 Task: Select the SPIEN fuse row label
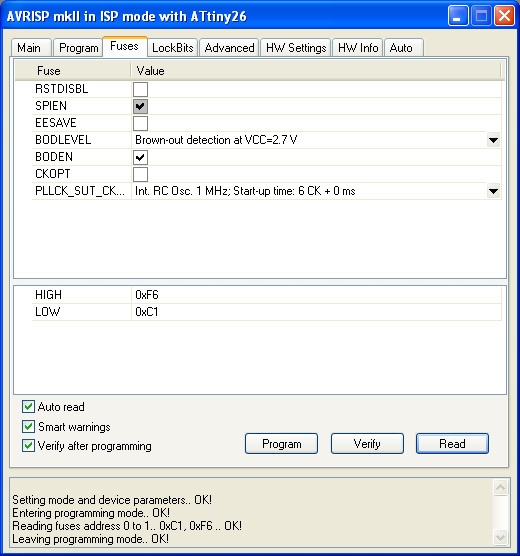[x=51, y=106]
